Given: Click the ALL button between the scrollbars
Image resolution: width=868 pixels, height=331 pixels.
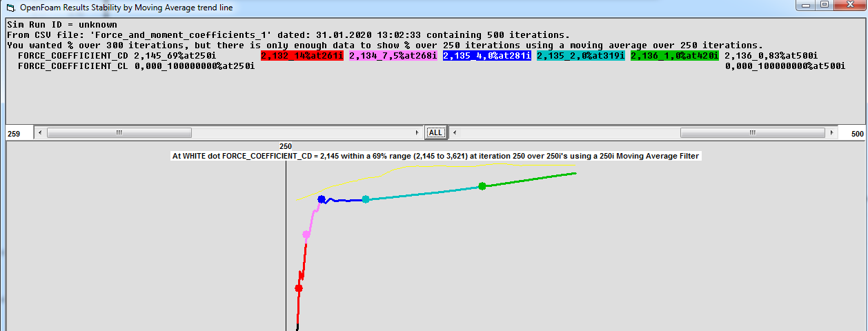Looking at the screenshot, I should point(436,132).
